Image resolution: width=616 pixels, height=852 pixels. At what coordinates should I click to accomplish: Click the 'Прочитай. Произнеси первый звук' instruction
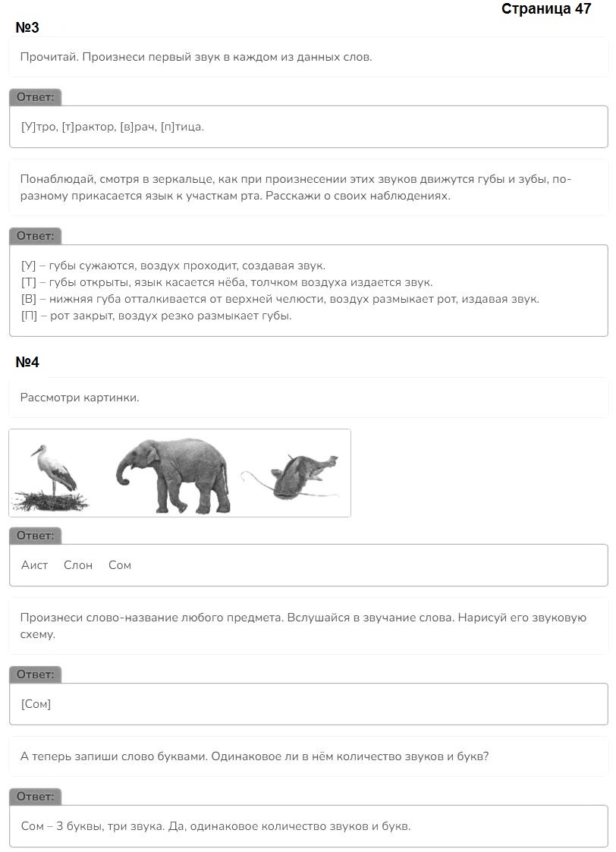click(x=196, y=57)
